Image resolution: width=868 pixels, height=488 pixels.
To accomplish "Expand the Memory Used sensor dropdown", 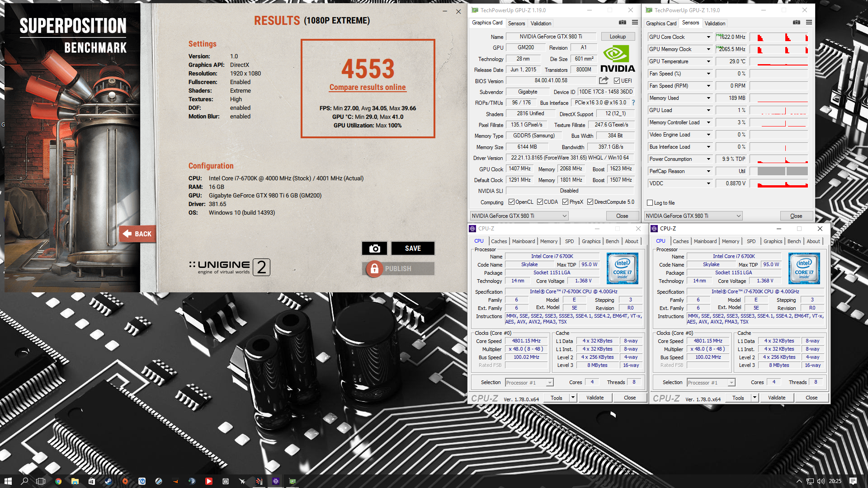I will tap(708, 98).
